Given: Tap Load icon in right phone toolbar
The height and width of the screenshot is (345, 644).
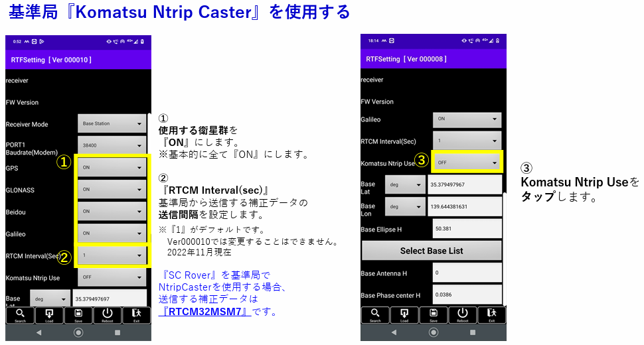Looking at the screenshot, I should (404, 314).
